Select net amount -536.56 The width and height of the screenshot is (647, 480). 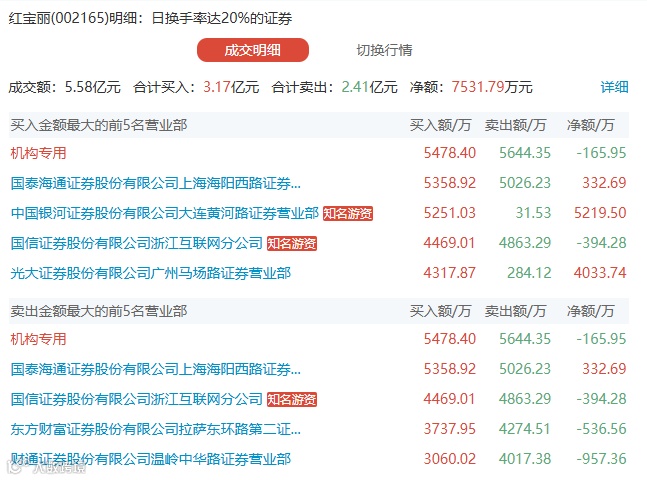click(x=602, y=429)
